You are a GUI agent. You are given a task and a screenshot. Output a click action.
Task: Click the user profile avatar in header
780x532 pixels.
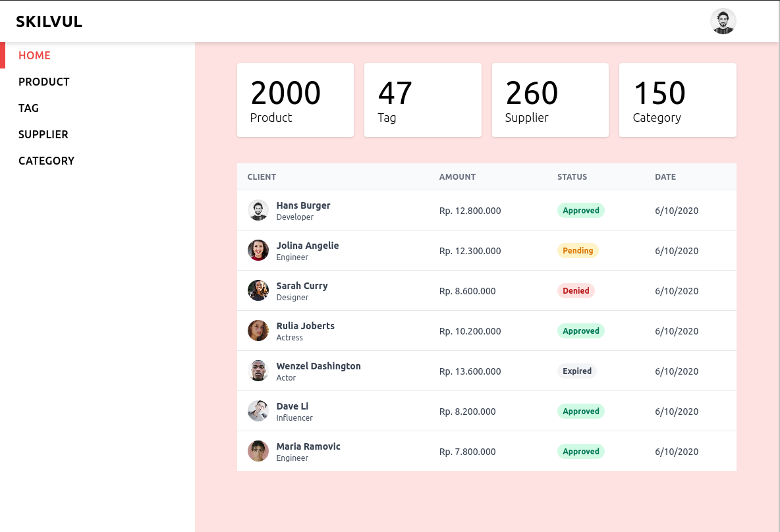click(x=723, y=21)
